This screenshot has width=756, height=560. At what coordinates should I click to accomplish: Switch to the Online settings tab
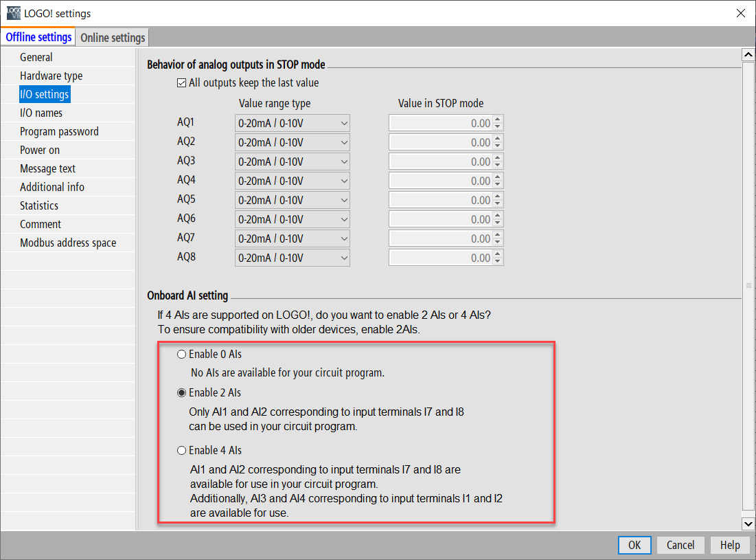[x=113, y=38]
